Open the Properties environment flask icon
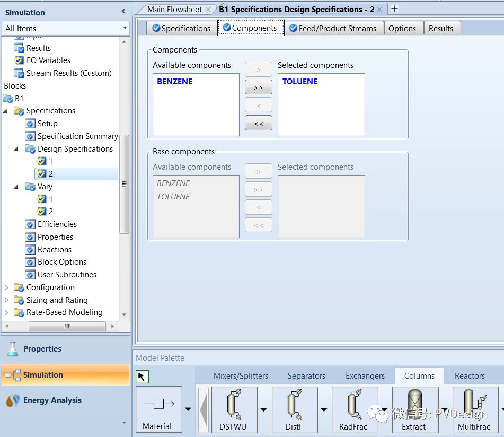504x437 pixels. click(x=12, y=349)
